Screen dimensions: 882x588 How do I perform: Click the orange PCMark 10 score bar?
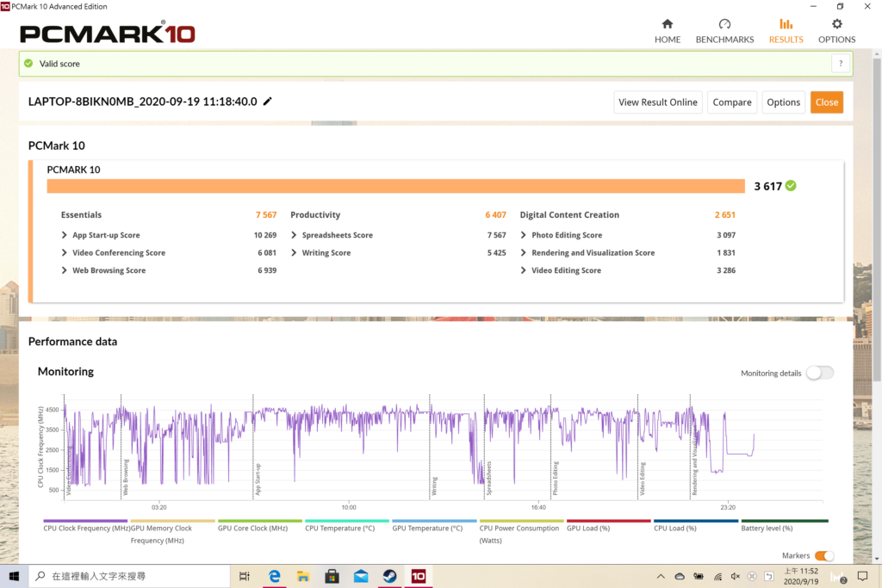point(396,186)
